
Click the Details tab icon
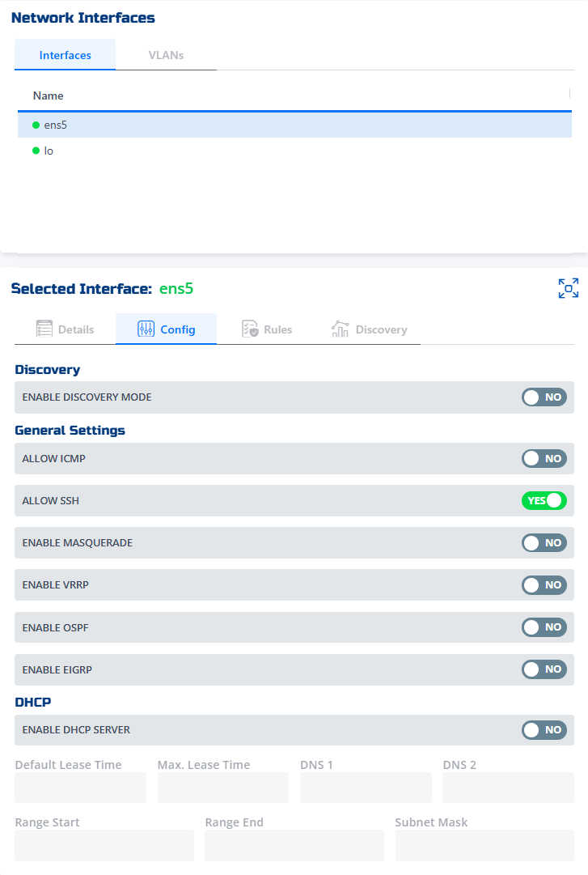pos(46,329)
